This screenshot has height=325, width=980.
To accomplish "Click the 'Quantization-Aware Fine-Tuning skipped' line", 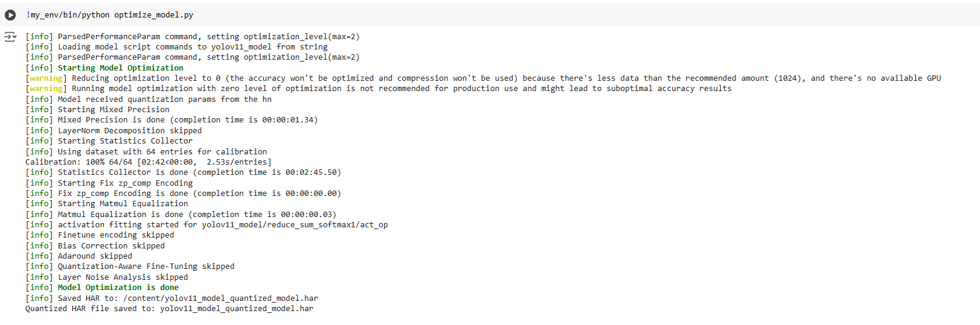I will click(130, 267).
